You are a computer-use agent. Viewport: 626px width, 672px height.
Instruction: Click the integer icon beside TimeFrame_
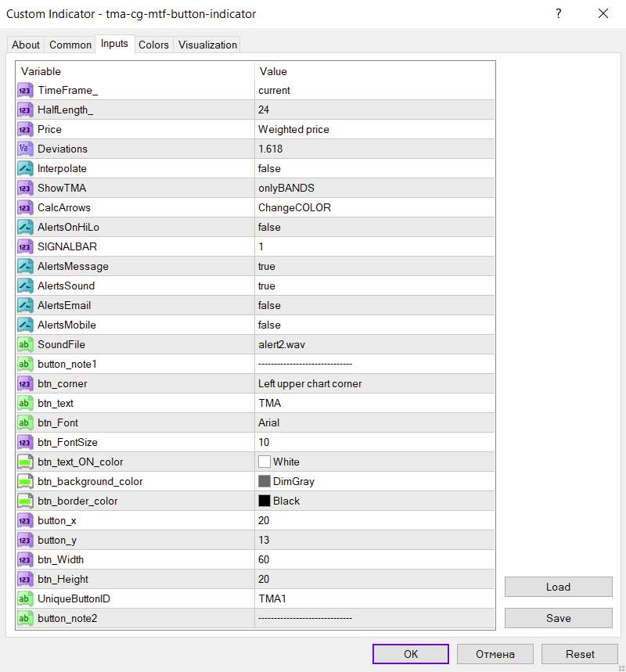pos(24,91)
